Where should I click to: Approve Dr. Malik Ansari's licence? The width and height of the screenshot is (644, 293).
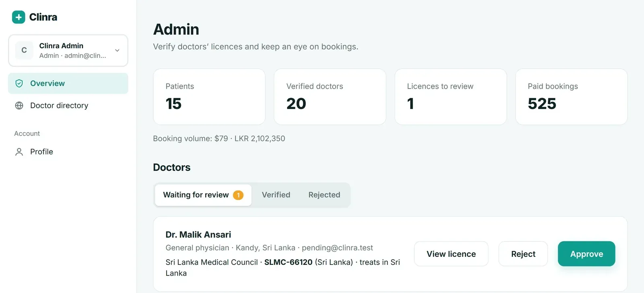[x=586, y=254]
